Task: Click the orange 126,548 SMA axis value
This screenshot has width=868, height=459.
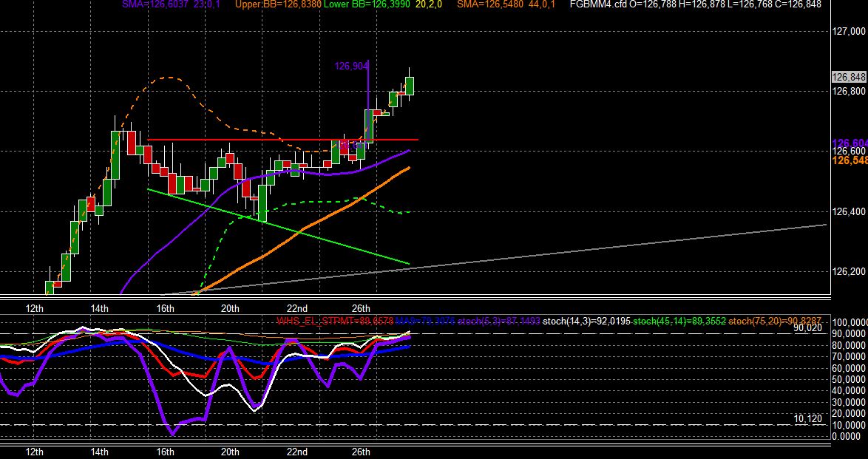Action: point(850,160)
